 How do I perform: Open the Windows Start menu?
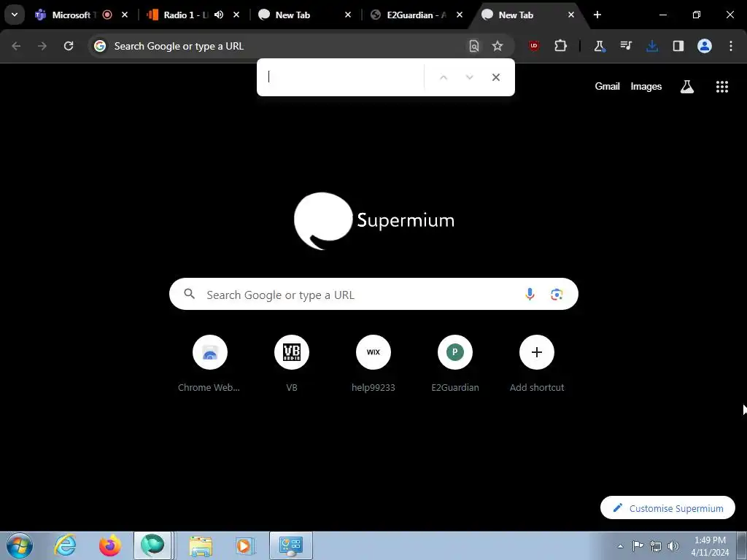tap(20, 545)
